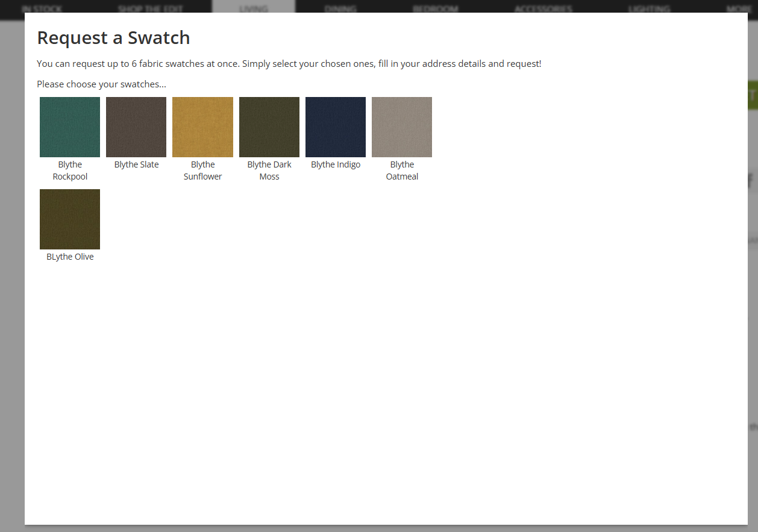Open the In Stock menu item

pos(42,8)
